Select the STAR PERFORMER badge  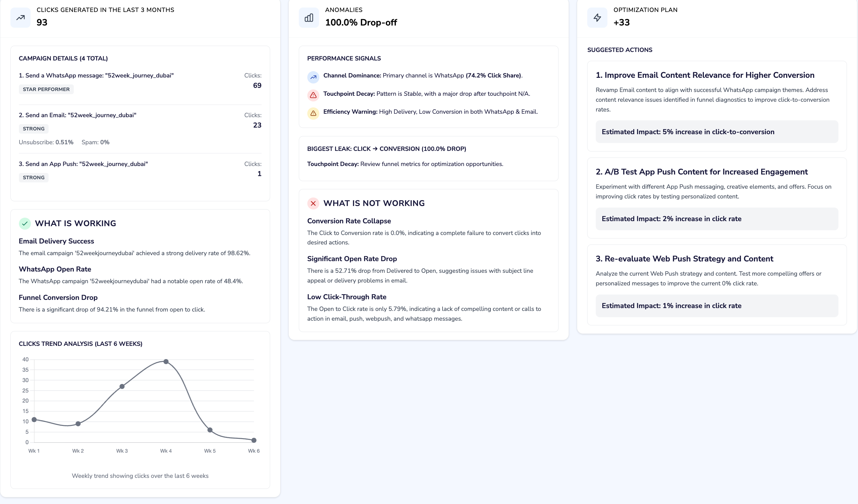46,89
